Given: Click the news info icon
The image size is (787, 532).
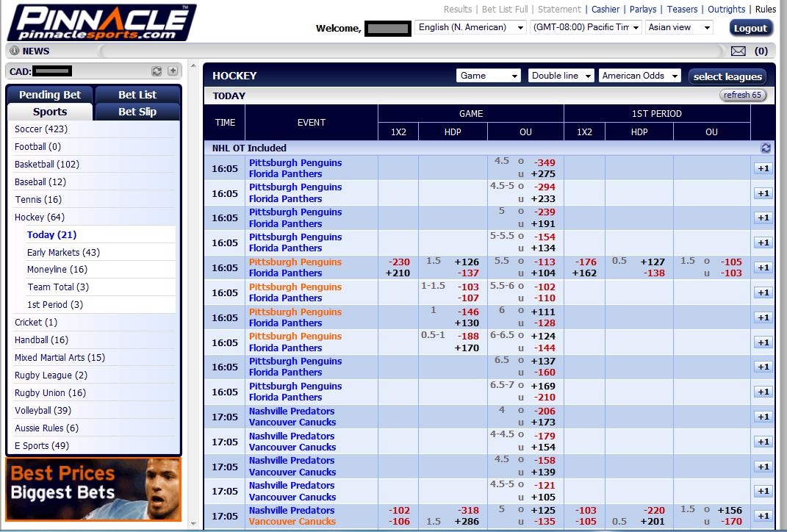Looking at the screenshot, I should tap(15, 51).
